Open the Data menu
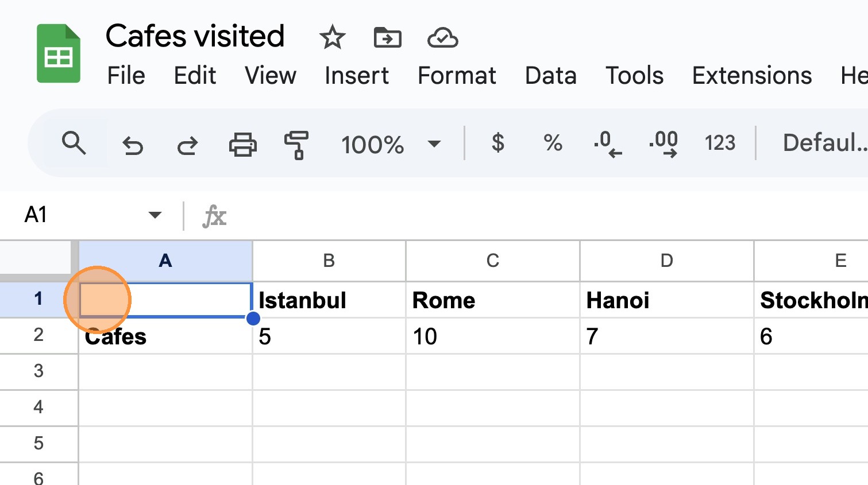Image resolution: width=868 pixels, height=485 pixels. tap(550, 76)
